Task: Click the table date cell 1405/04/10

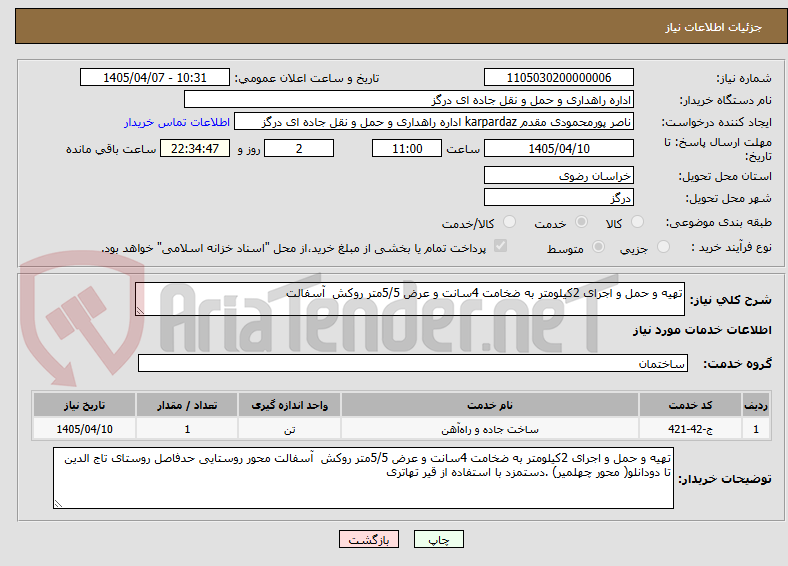Action: [x=84, y=429]
